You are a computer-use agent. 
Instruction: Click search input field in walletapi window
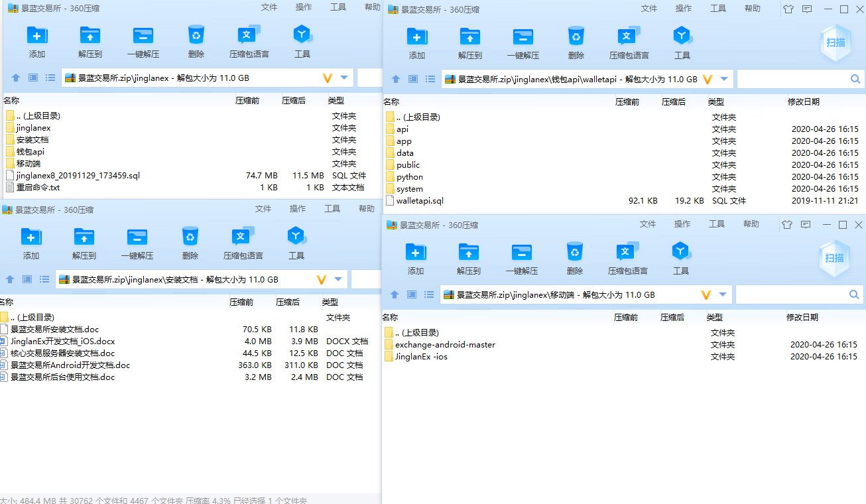pos(793,79)
